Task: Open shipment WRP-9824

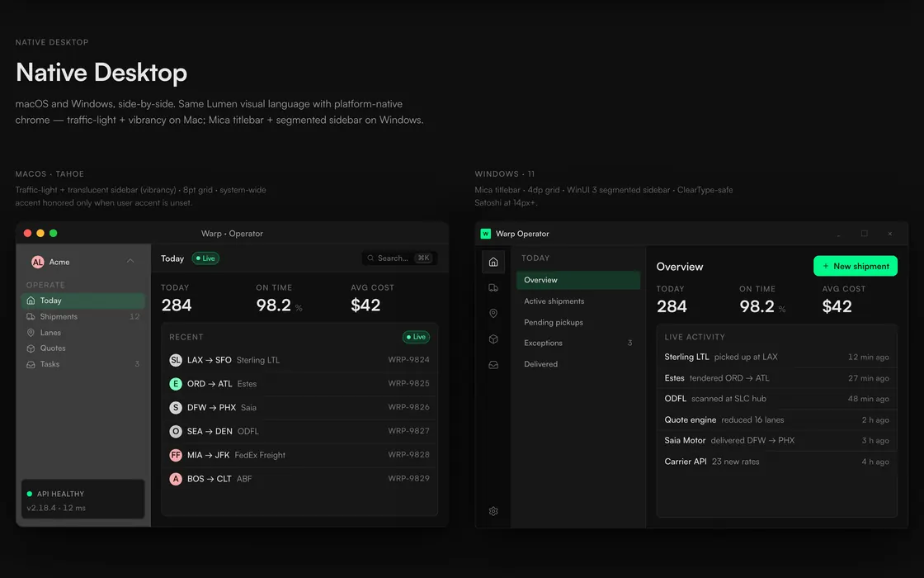Action: 299,360
